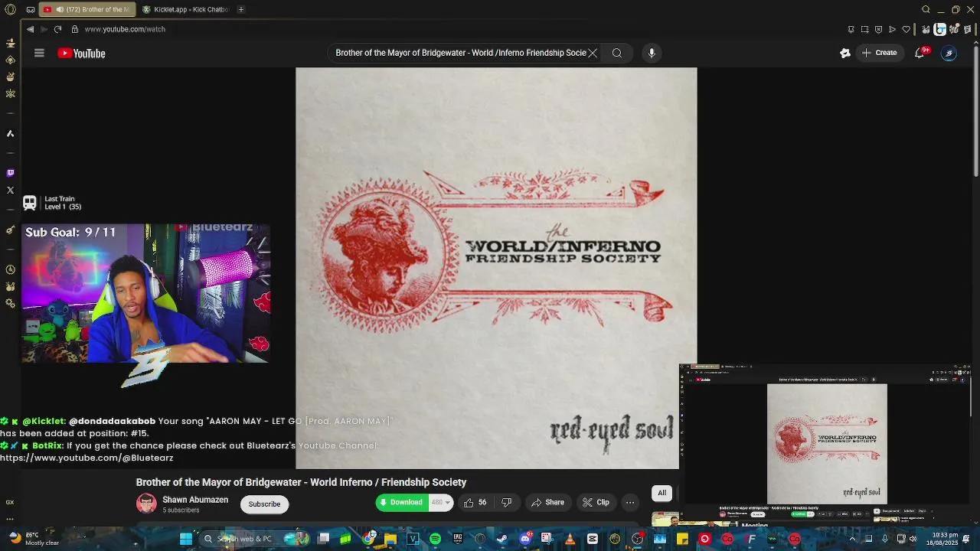This screenshot has height=551, width=980.
Task: Open the YouTube account avatar menu
Action: tap(949, 53)
